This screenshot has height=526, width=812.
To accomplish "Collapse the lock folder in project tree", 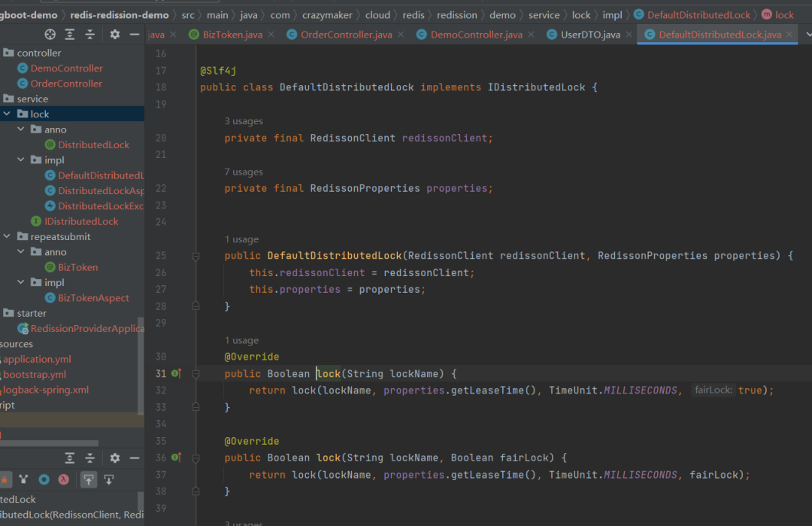I will tap(7, 114).
